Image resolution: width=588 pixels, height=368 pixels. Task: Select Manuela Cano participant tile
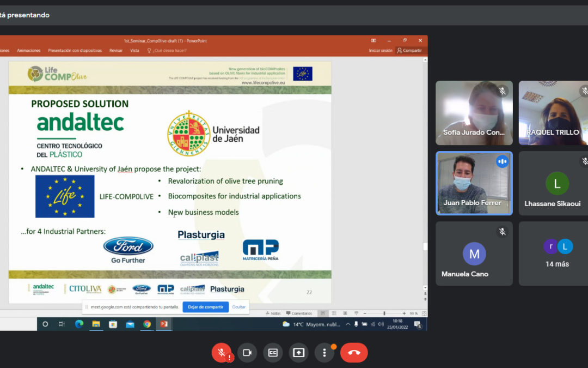coord(474,254)
